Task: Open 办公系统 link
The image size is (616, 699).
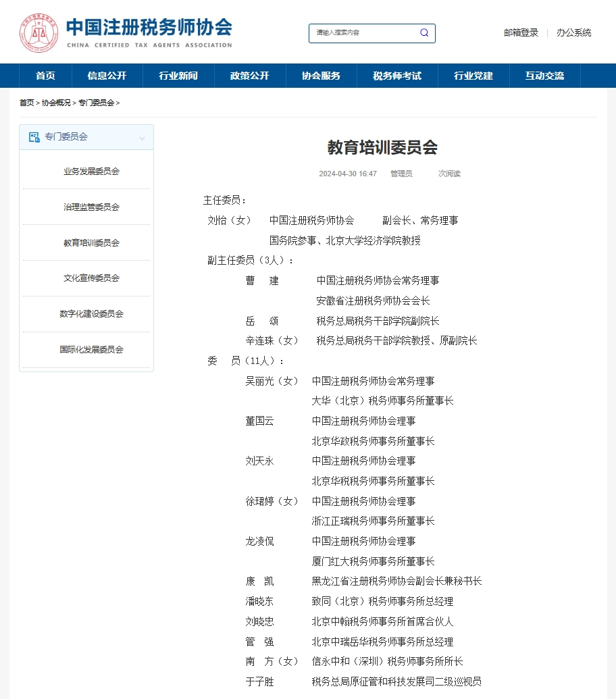Action: point(573,32)
